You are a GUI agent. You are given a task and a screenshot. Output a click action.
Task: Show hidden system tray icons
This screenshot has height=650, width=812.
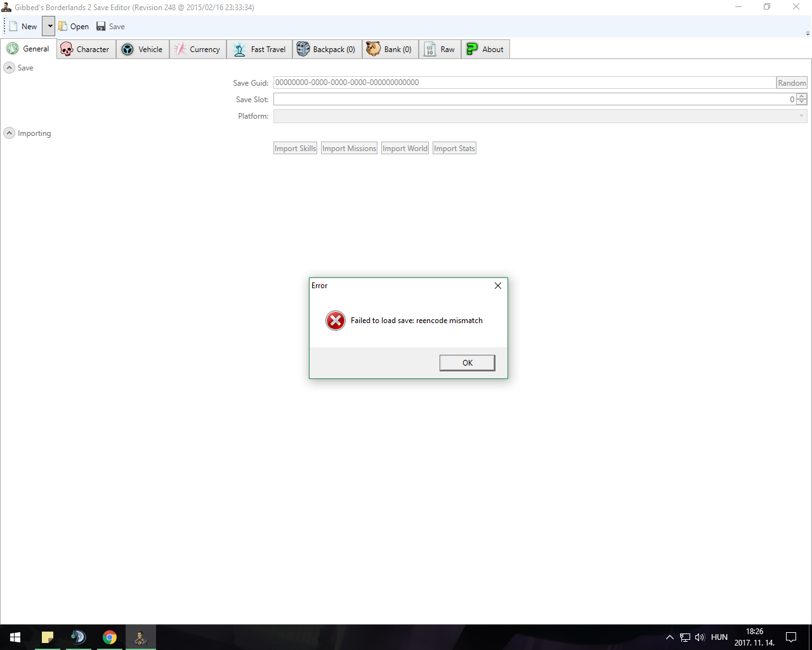click(669, 637)
